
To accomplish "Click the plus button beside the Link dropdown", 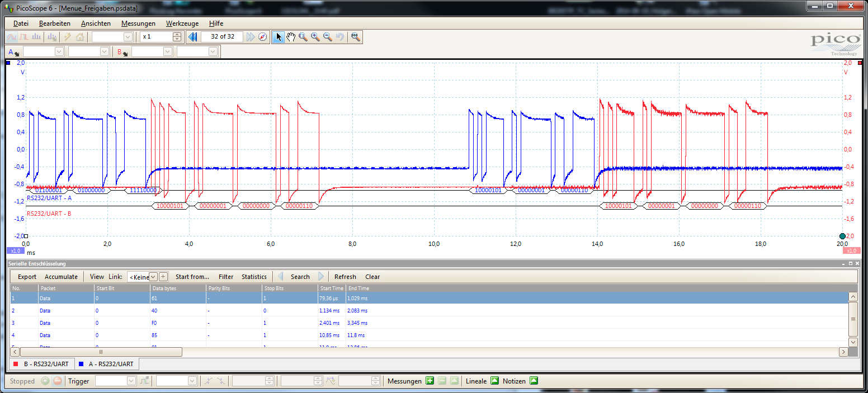I will click(163, 277).
